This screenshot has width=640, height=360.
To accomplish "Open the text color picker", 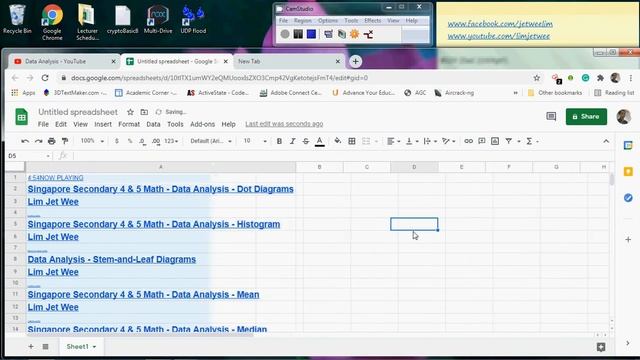I will tap(320, 141).
